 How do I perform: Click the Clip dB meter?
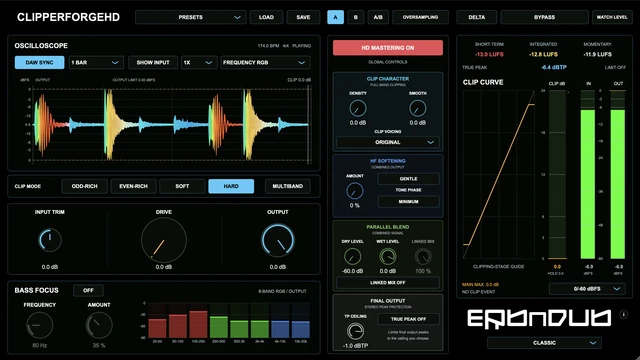[557, 175]
